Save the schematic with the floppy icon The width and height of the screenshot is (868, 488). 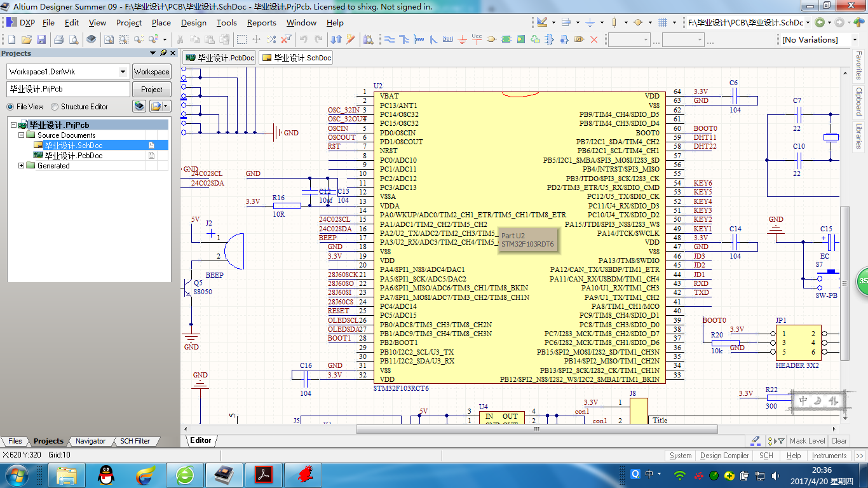click(x=41, y=39)
